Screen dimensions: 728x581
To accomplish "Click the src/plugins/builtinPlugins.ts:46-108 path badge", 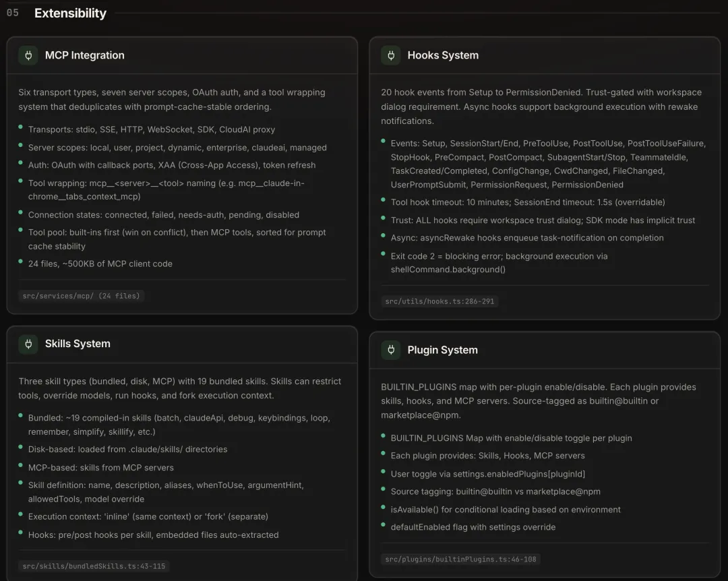I will click(460, 559).
